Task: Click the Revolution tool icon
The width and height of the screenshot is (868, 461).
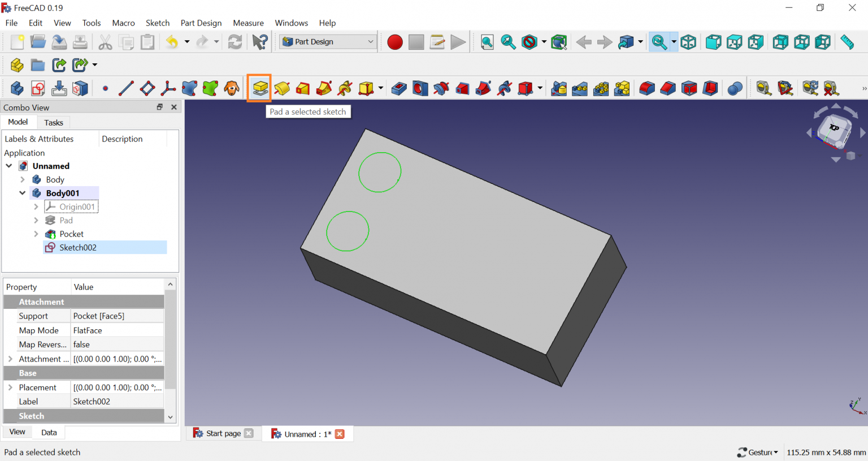Action: (281, 89)
